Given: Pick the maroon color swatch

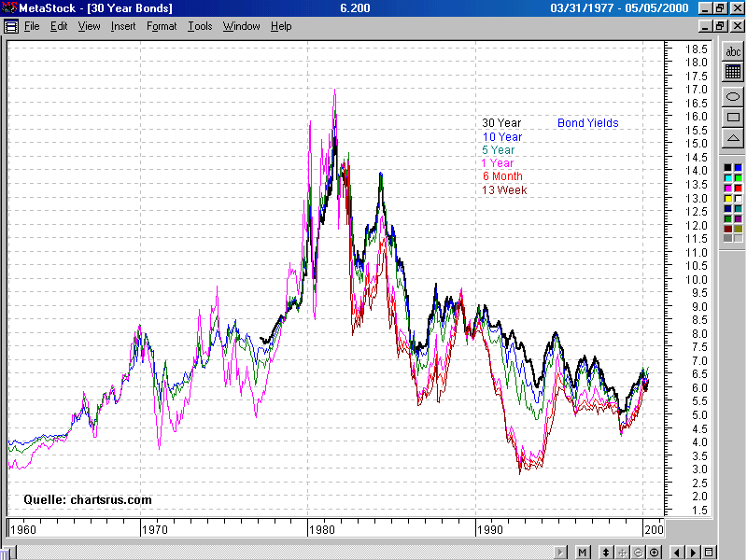Looking at the screenshot, I should coord(727,229).
